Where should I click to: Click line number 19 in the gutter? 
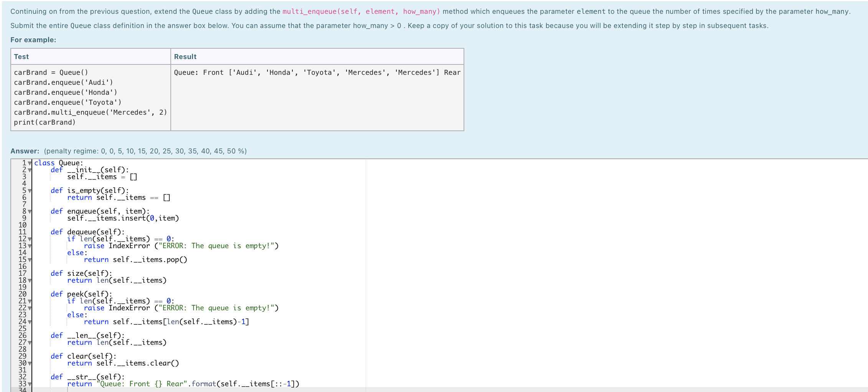click(23, 287)
